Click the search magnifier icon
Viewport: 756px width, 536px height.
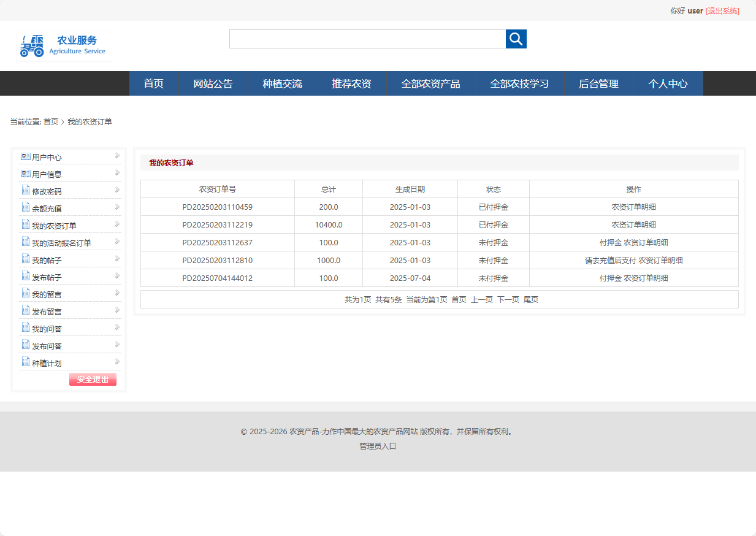[516, 39]
